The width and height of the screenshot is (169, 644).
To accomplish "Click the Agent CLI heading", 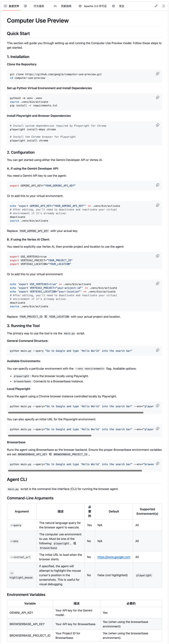I will click(x=17, y=479).
